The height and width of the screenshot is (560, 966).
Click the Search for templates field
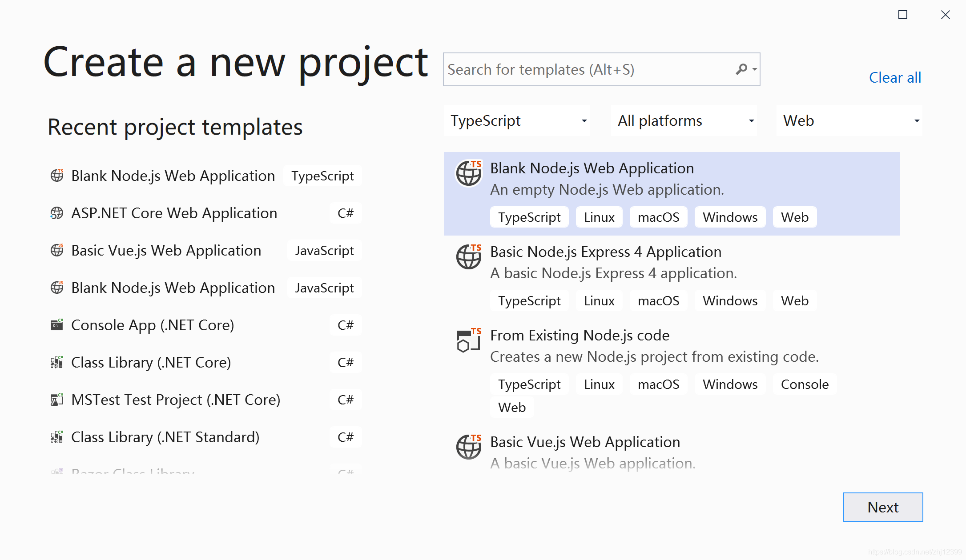click(x=587, y=70)
